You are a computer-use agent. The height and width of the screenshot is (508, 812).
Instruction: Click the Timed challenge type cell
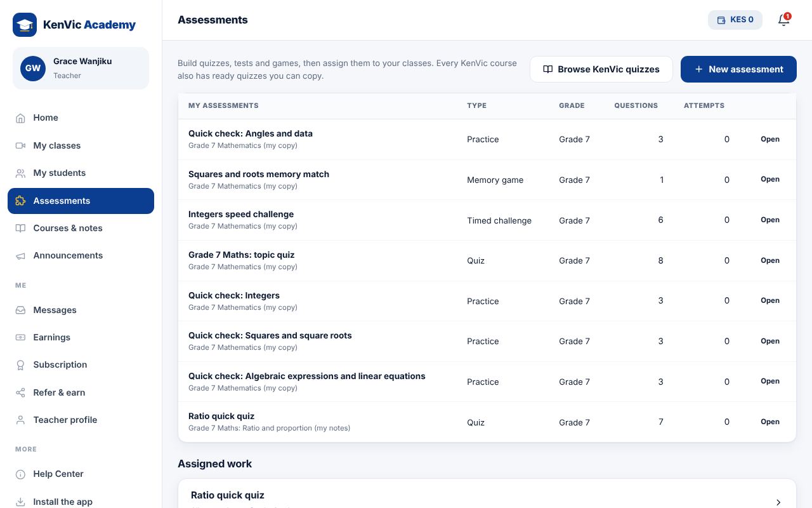click(499, 220)
